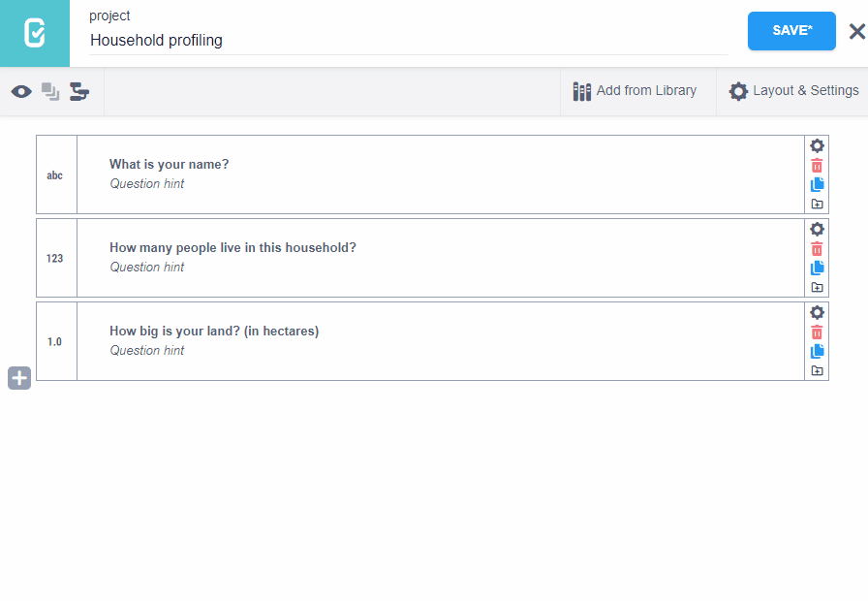The height and width of the screenshot is (601, 868).
Task: Open Layout & Settings
Action: [x=793, y=90]
